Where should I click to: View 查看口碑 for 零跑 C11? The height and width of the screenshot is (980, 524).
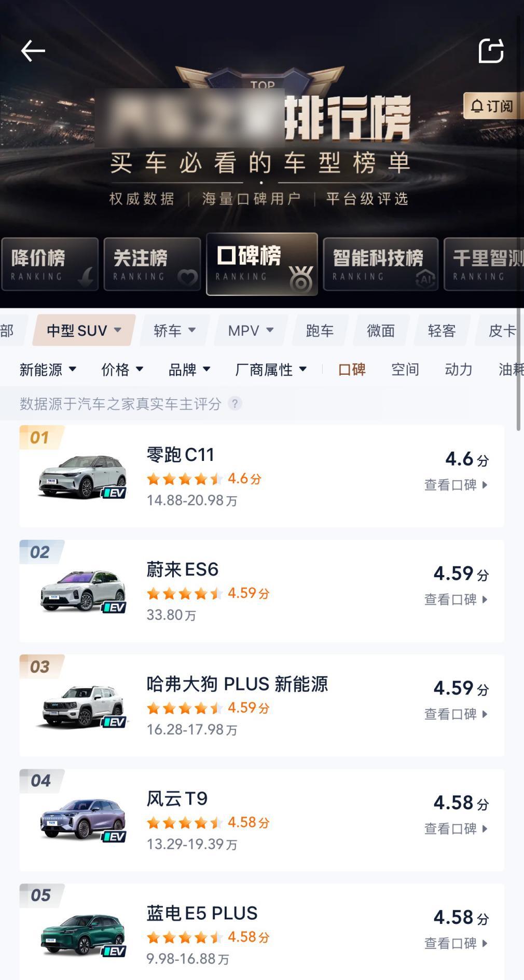point(456,485)
